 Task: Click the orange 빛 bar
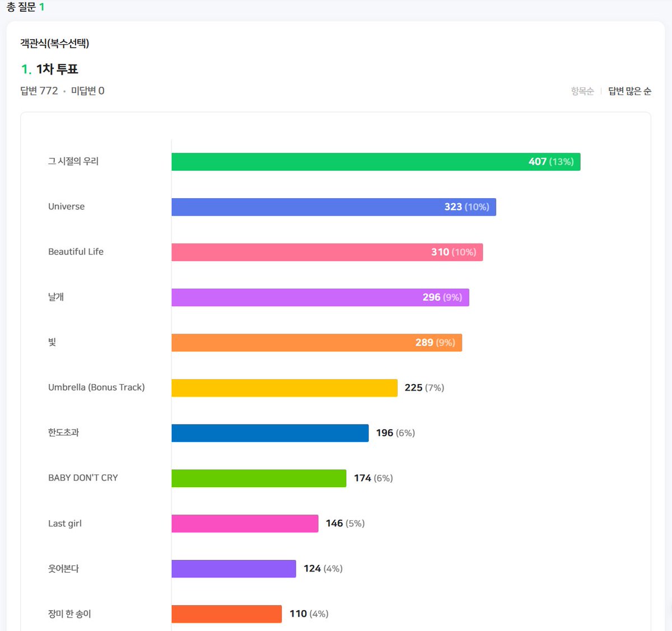pos(317,343)
